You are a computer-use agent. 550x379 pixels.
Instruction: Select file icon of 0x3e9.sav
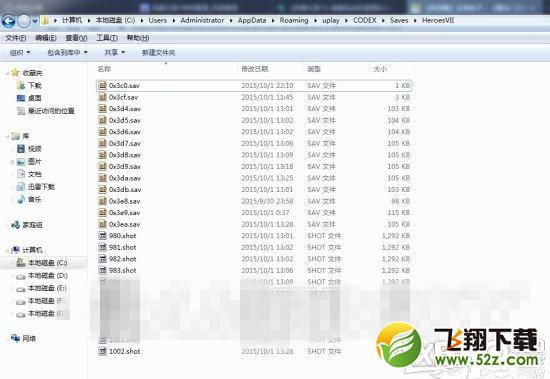click(x=102, y=213)
